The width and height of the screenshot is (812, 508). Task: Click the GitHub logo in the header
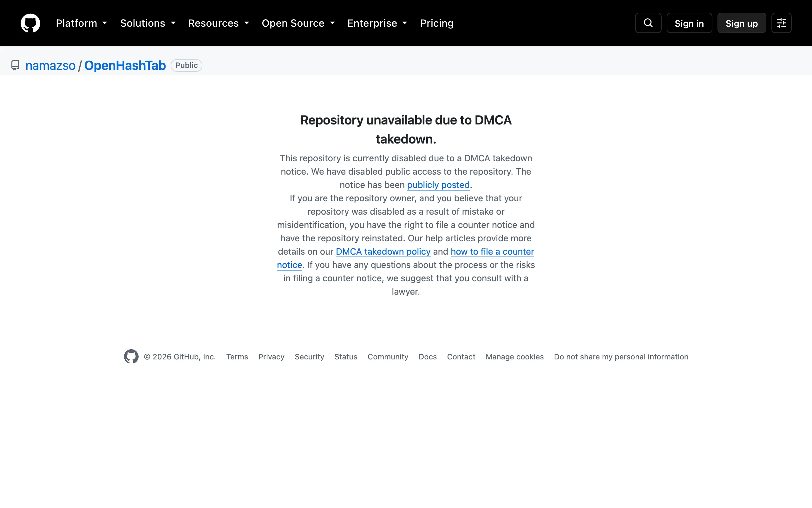(x=30, y=23)
